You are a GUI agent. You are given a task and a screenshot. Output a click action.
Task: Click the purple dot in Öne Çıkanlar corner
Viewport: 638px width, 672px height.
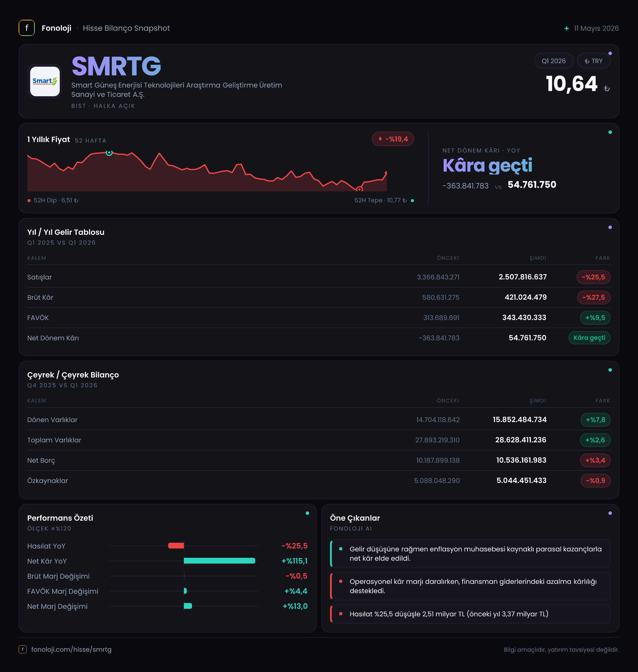coord(610,513)
